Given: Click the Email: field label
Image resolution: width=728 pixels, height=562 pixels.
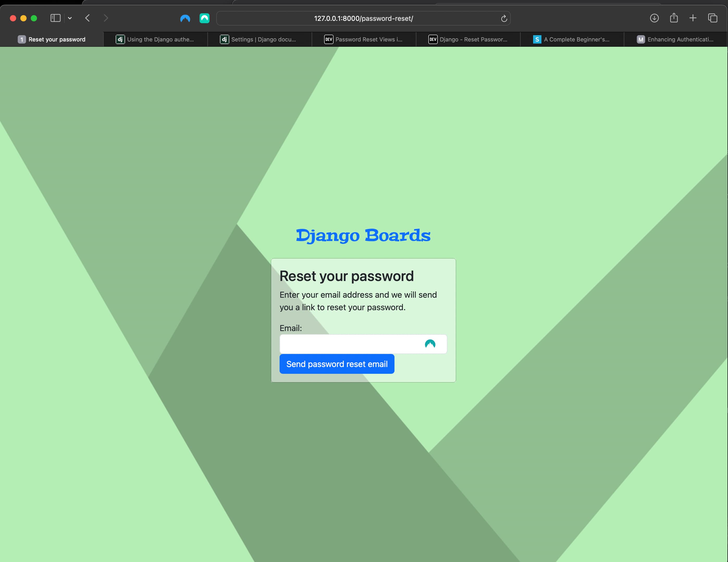Looking at the screenshot, I should 291,328.
